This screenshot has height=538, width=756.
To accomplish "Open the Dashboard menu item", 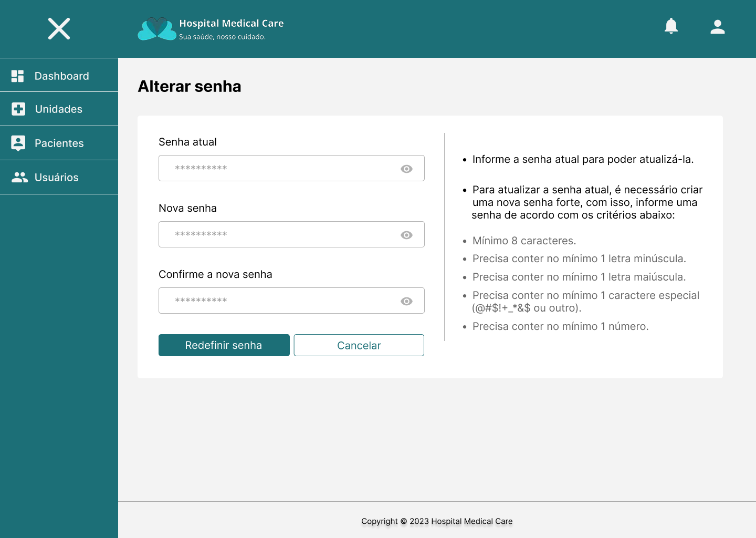I will click(x=59, y=75).
